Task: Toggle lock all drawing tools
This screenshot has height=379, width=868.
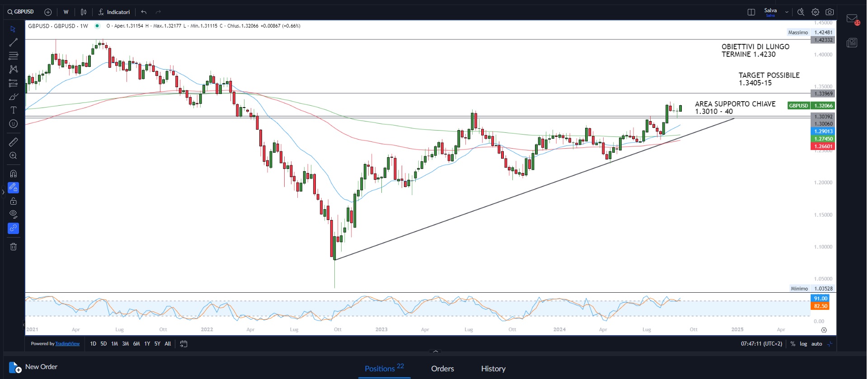Action: click(x=14, y=201)
